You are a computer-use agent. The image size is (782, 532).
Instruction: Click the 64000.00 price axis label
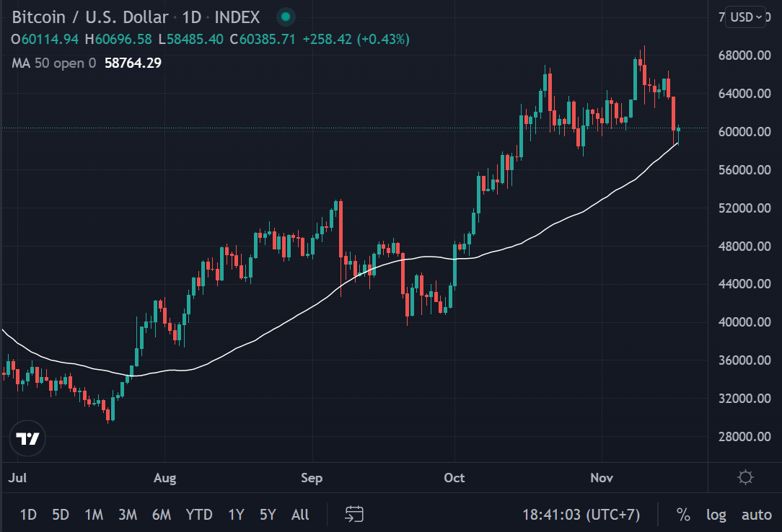tap(744, 94)
